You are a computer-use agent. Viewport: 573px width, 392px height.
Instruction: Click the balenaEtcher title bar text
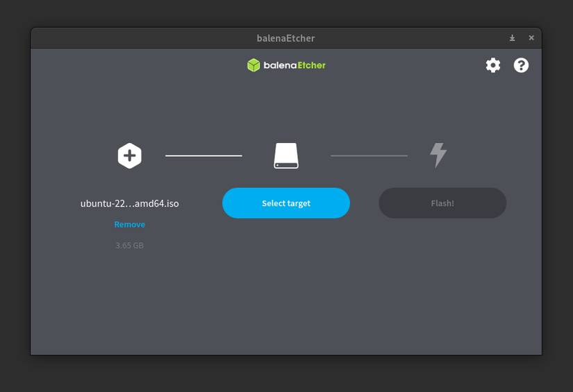click(285, 38)
